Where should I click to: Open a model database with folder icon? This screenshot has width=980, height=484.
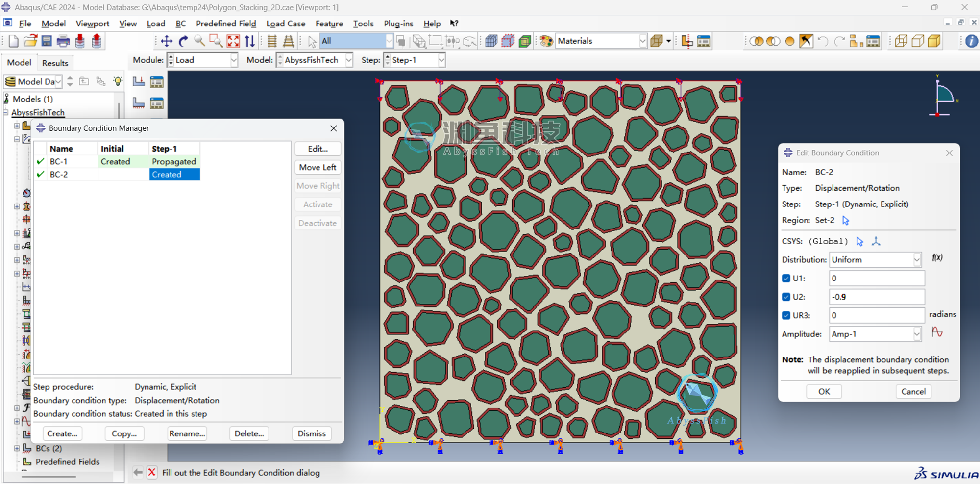coord(30,41)
